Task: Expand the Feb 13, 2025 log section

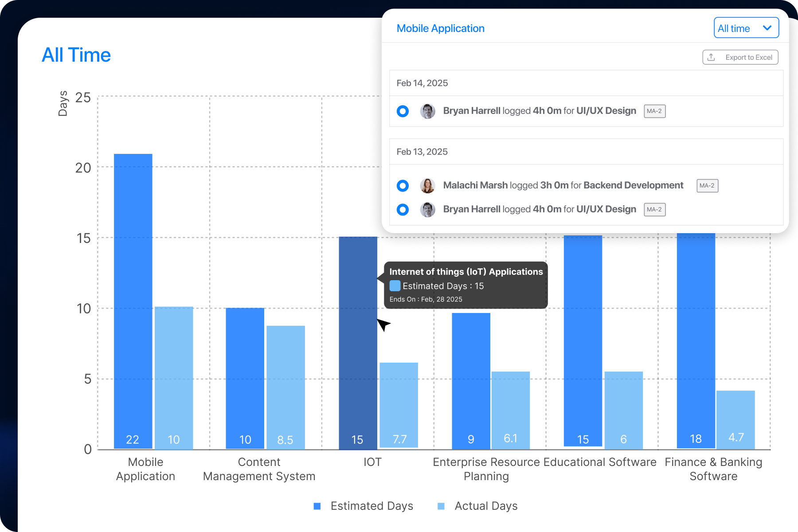Action: (x=422, y=151)
